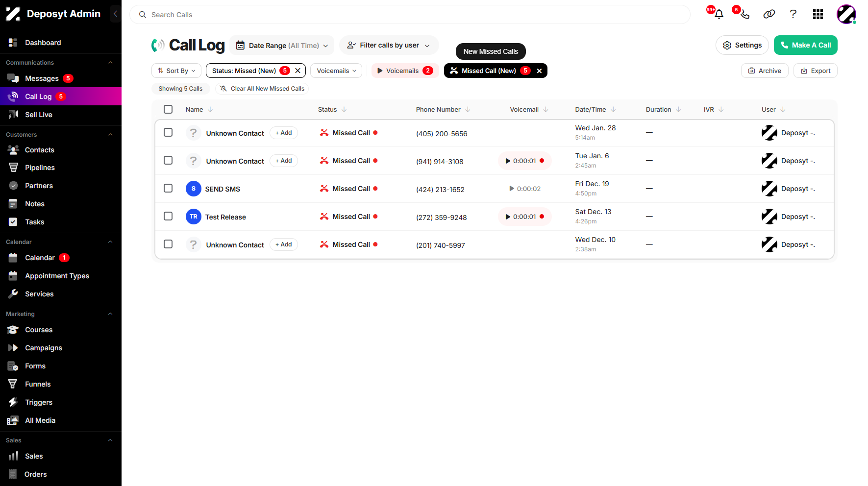Viewport: 868px width, 486px height.
Task: Open Call Log Settings
Action: (742, 45)
